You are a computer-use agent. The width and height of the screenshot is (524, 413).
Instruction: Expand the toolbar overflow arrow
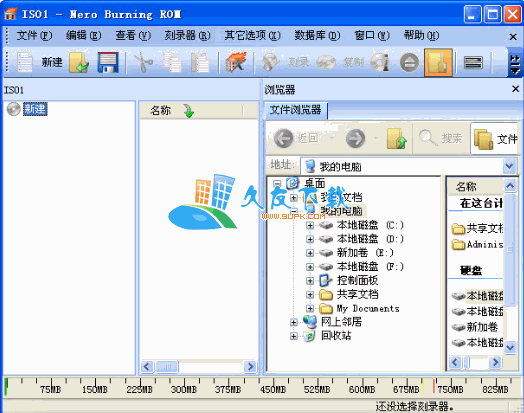[515, 63]
